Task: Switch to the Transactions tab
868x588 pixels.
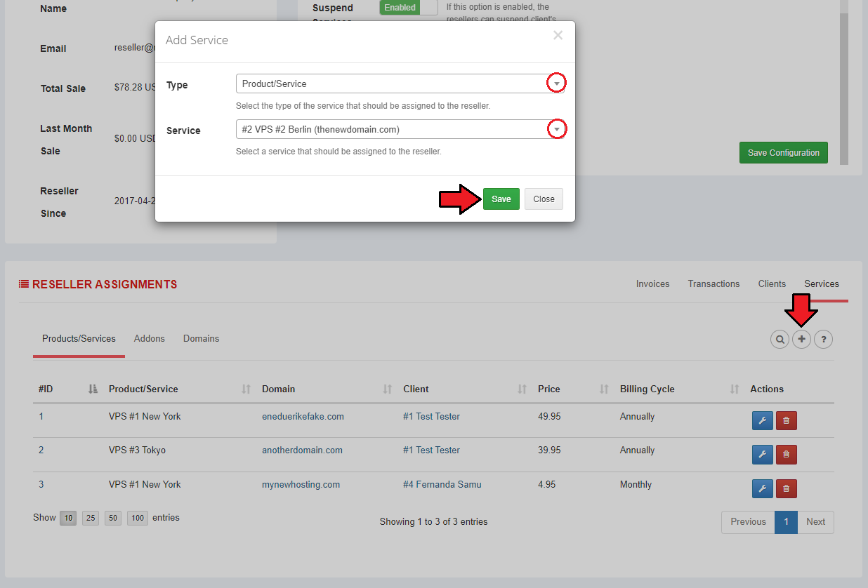Action: [x=714, y=283]
